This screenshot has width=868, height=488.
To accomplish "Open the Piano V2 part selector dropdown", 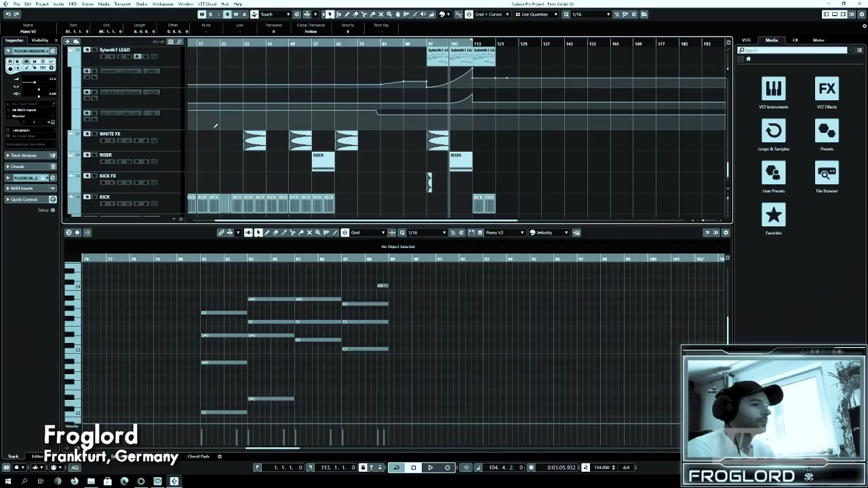I will click(505, 232).
